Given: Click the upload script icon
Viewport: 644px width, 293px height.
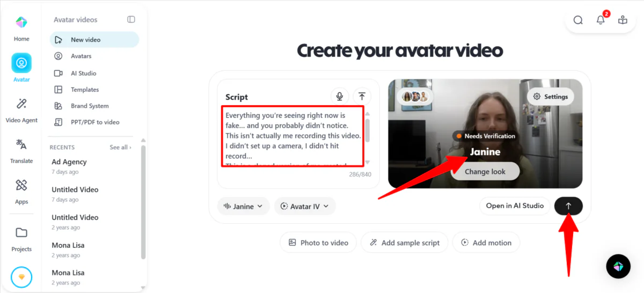Looking at the screenshot, I should click(362, 97).
